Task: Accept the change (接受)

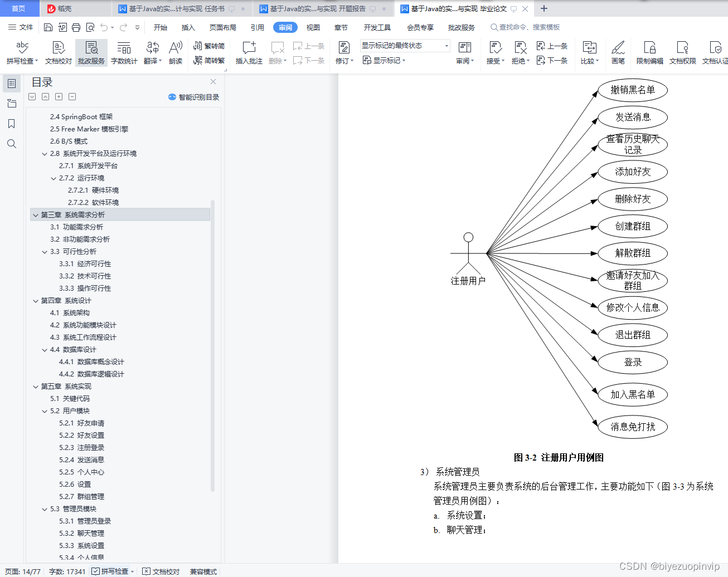Action: click(496, 53)
